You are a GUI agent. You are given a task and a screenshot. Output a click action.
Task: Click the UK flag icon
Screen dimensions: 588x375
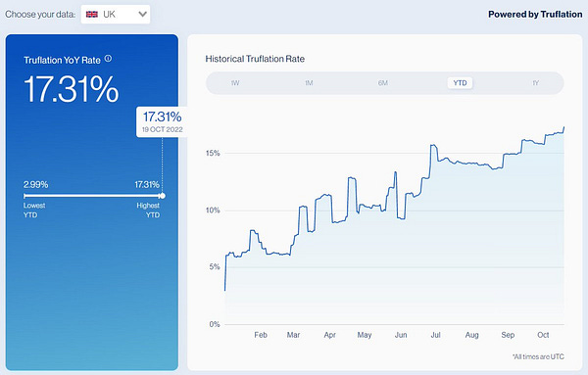coord(92,15)
